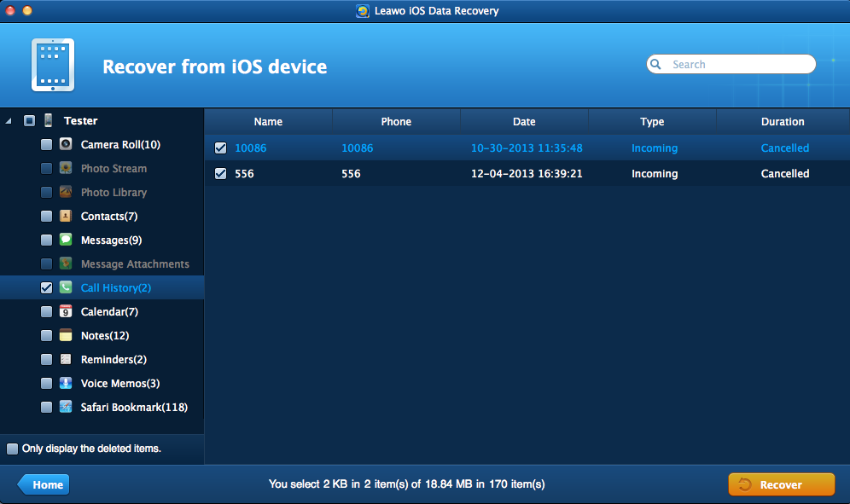
Task: Click the Camera Roll camera icon
Action: click(x=66, y=144)
